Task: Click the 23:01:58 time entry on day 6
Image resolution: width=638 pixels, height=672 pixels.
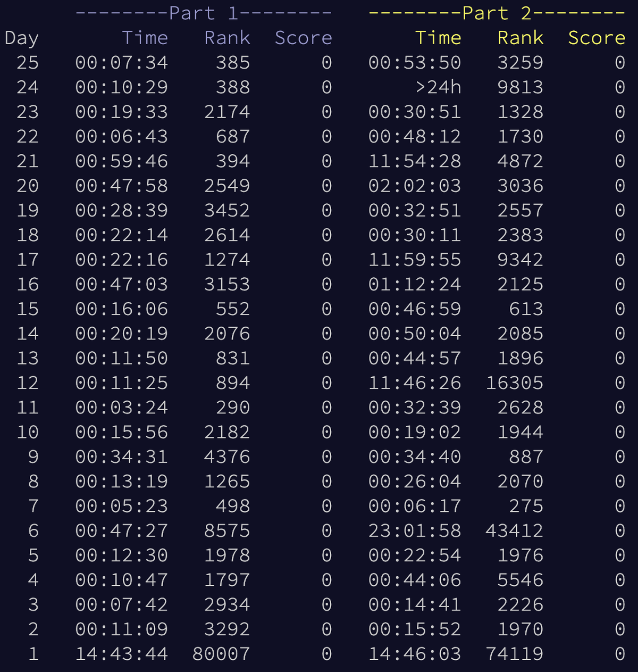Action: pos(415,530)
